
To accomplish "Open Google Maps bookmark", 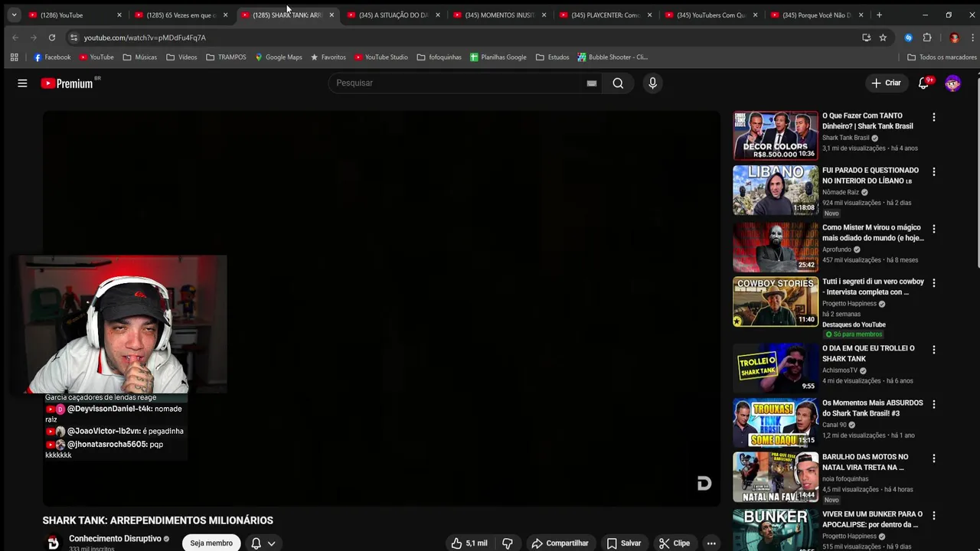I will (x=278, y=57).
